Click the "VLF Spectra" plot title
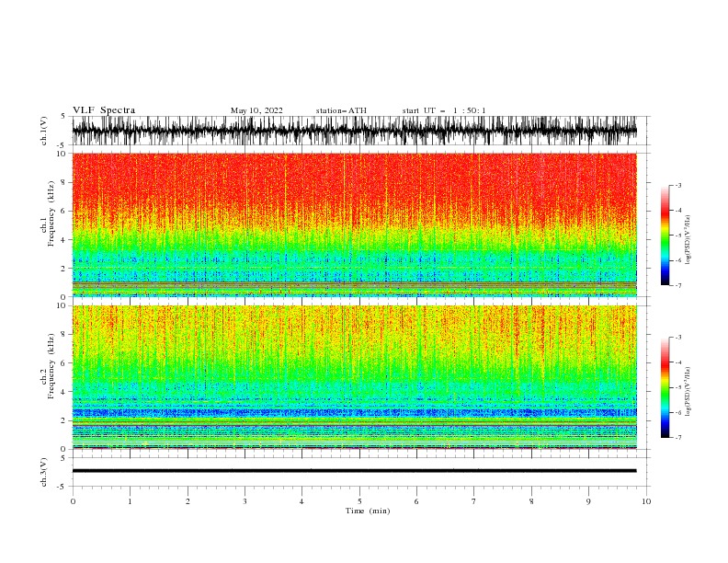Image resolution: width=728 pixels, height=563 pixels. pyautogui.click(x=104, y=110)
